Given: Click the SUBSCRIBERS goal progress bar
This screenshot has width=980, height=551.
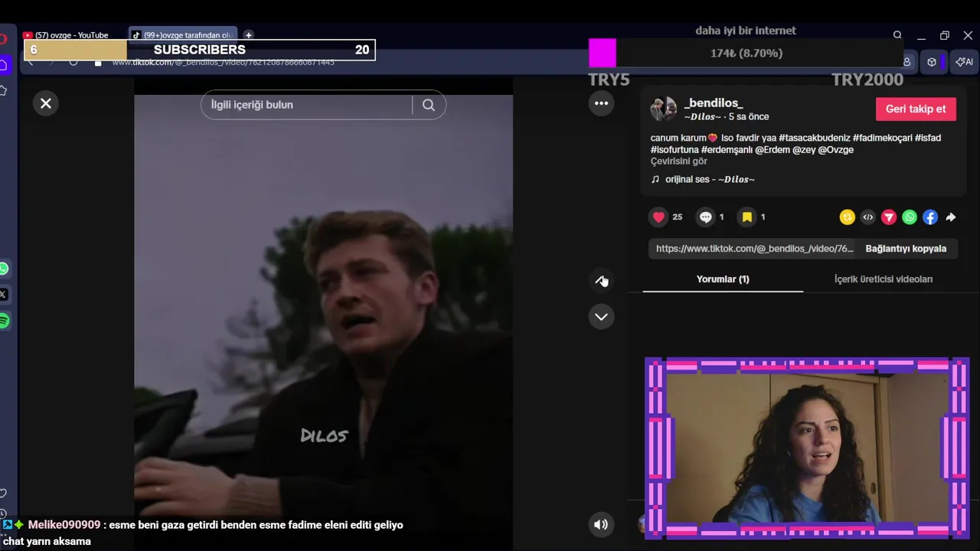Looking at the screenshot, I should (200, 50).
